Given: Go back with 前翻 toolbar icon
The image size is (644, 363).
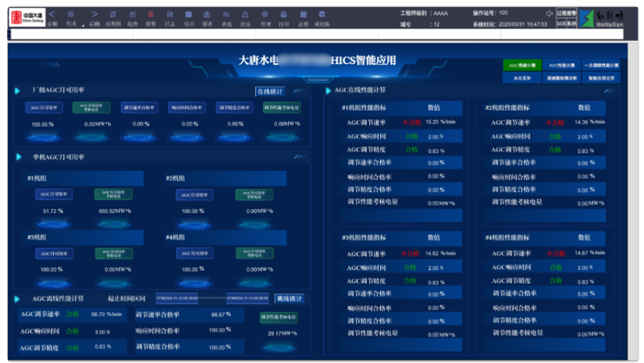Looking at the screenshot, I should pyautogui.click(x=52, y=18).
